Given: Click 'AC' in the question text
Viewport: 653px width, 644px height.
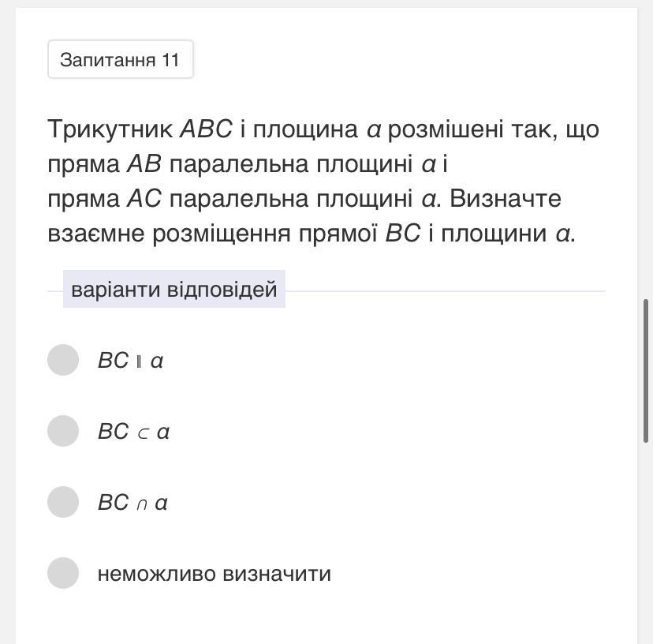Looking at the screenshot, I should [144, 199].
